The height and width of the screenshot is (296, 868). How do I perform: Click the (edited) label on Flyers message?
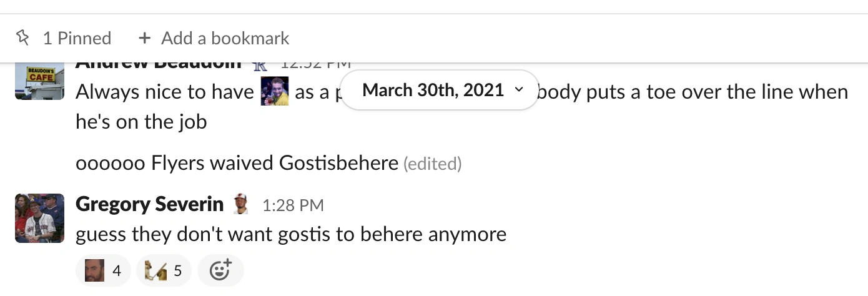click(x=432, y=164)
